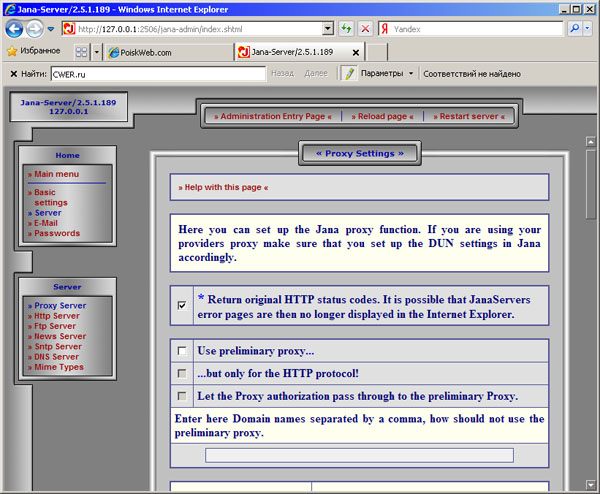Click the Restart server link
The image size is (600, 494).
click(469, 116)
